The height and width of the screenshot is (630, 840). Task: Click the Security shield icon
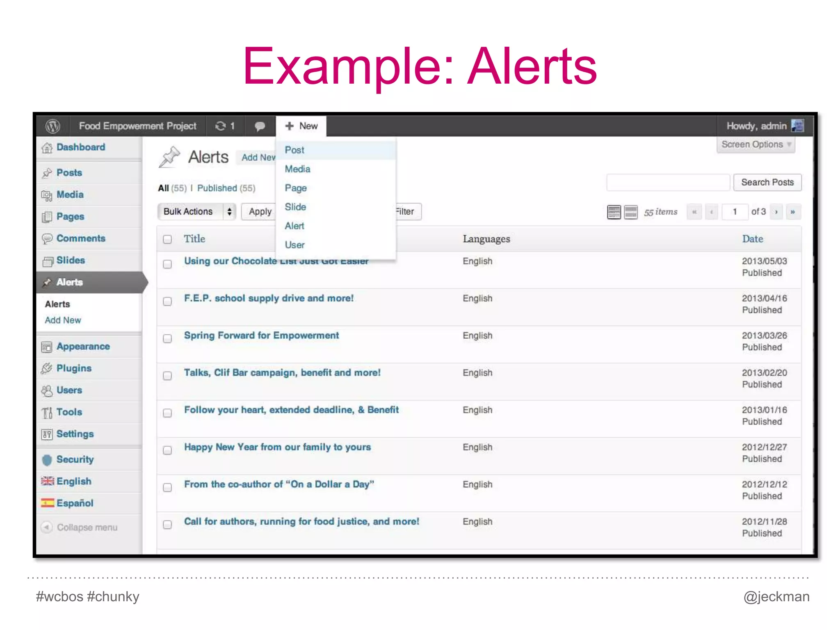(47, 460)
